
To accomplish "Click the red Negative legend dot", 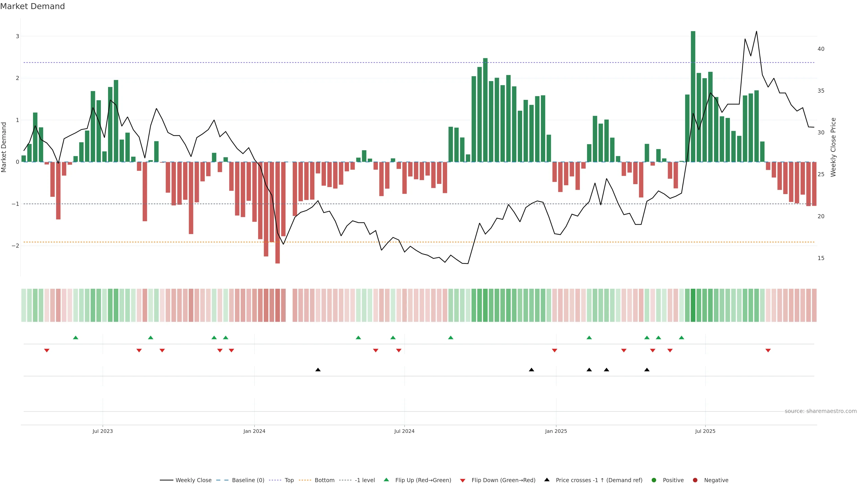I will (x=695, y=480).
